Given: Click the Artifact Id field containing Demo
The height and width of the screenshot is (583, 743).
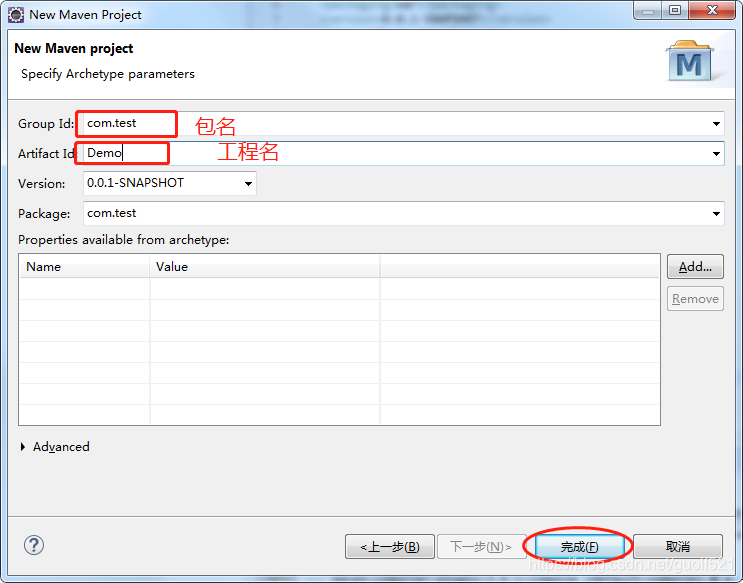Looking at the screenshot, I should (x=404, y=154).
